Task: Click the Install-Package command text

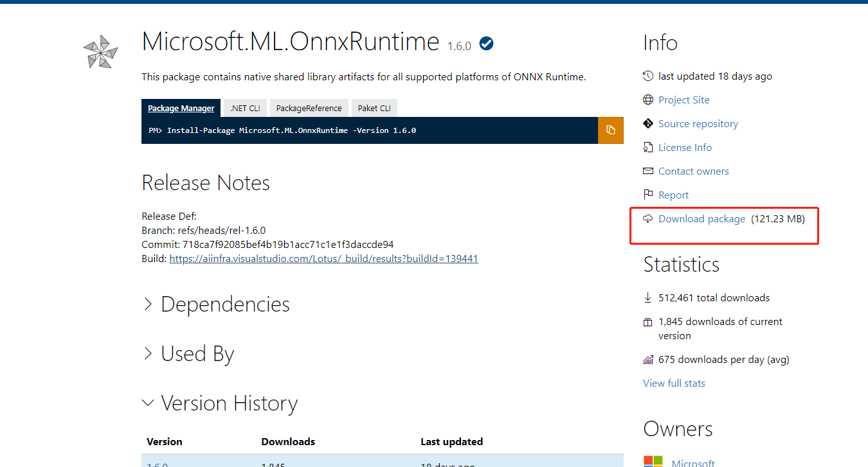Action: tap(291, 130)
